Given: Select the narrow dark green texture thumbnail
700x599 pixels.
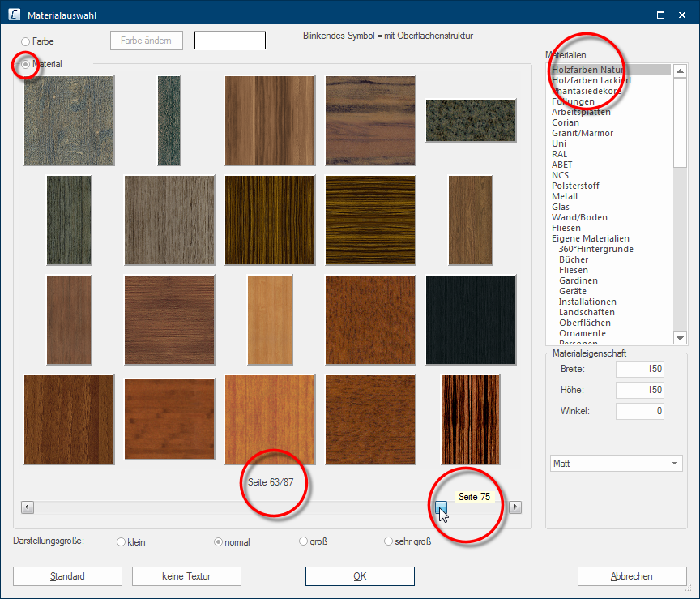Looking at the screenshot, I should tap(169, 120).
